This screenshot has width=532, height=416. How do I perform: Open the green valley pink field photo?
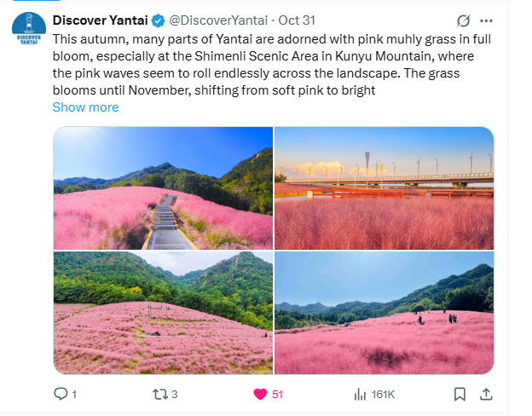pos(163,313)
